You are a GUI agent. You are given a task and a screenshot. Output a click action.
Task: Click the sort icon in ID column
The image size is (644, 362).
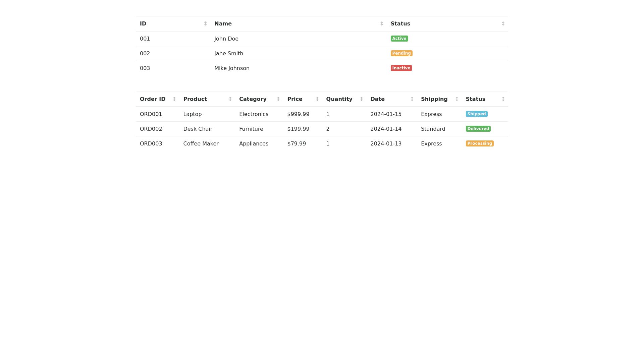[x=205, y=23]
